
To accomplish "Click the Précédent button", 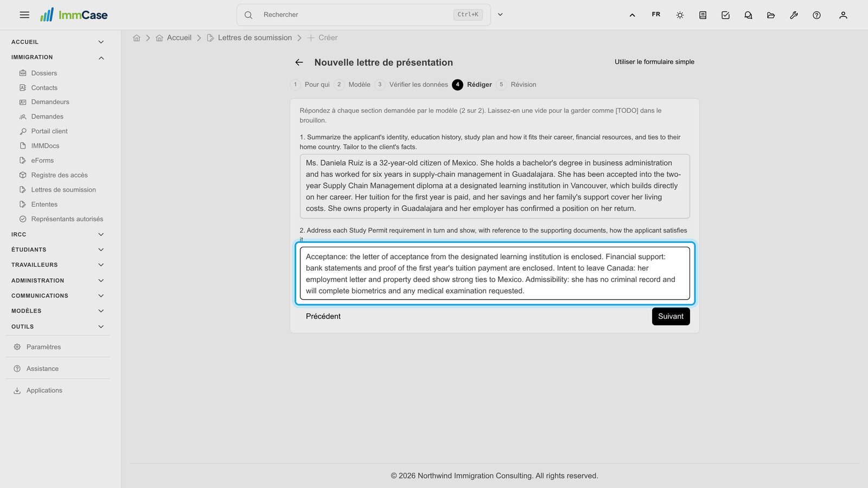I will coord(323,317).
